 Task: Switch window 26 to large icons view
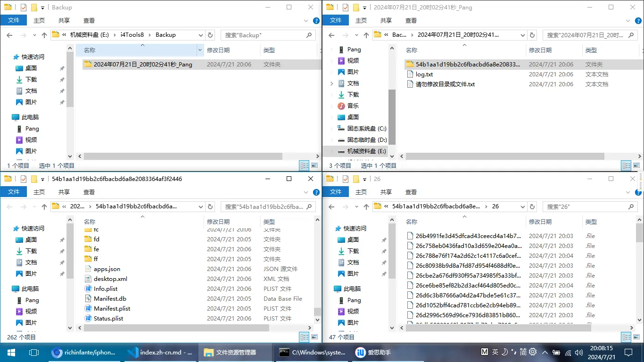(x=636, y=337)
